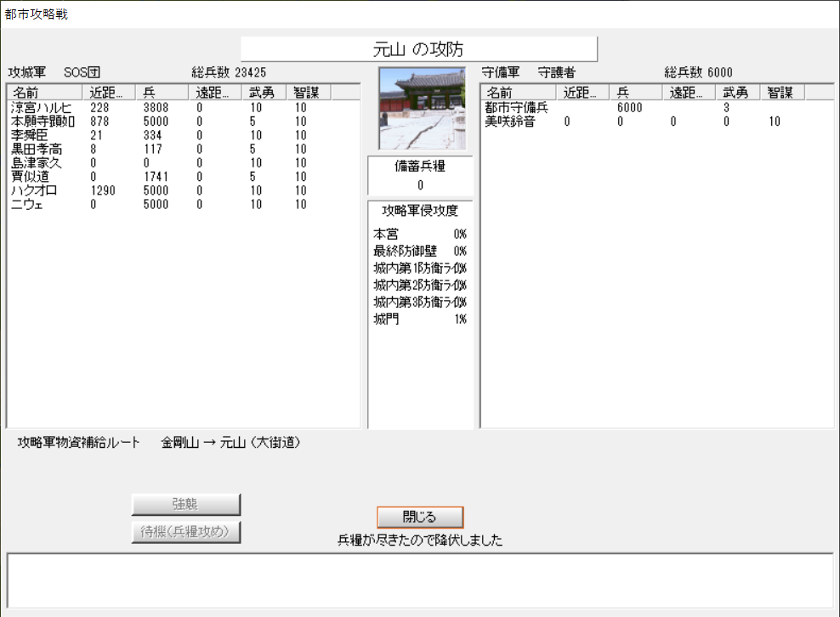Click the 元山 の攻防 title field
840x617 pixels.
pyautogui.click(x=419, y=49)
